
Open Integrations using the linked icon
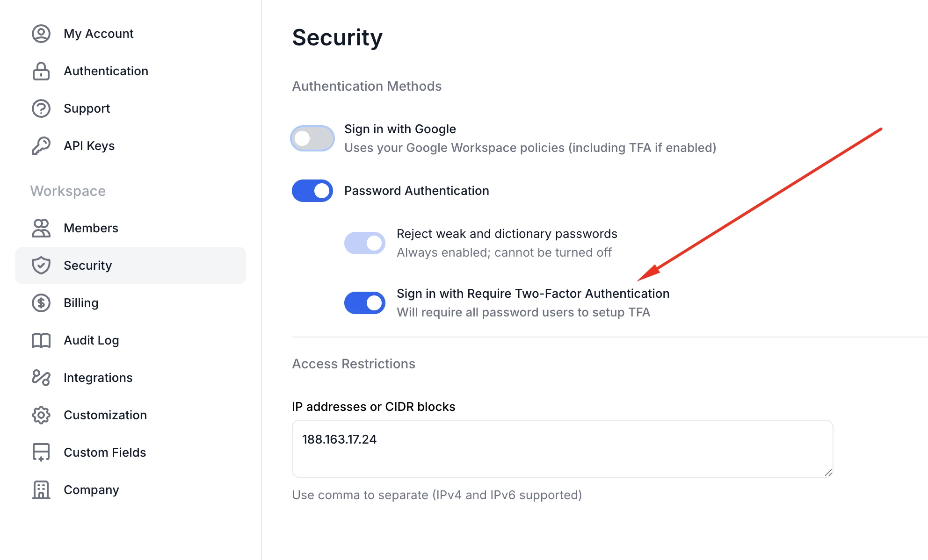click(x=41, y=378)
